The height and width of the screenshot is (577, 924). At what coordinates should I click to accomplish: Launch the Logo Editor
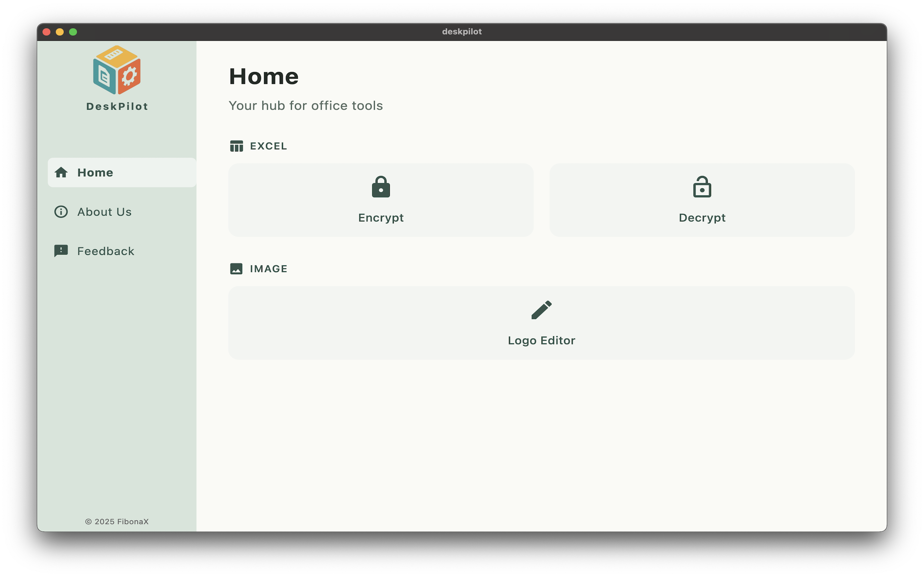click(541, 323)
